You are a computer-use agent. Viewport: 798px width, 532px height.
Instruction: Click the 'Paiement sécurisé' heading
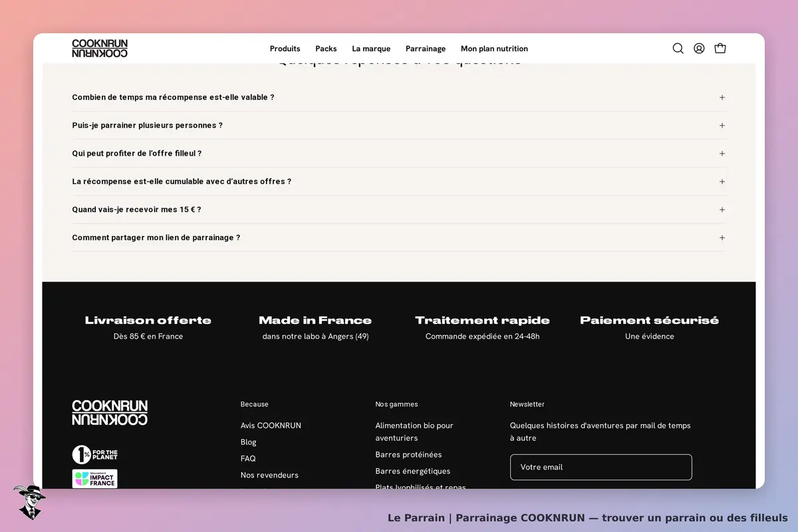click(x=649, y=321)
